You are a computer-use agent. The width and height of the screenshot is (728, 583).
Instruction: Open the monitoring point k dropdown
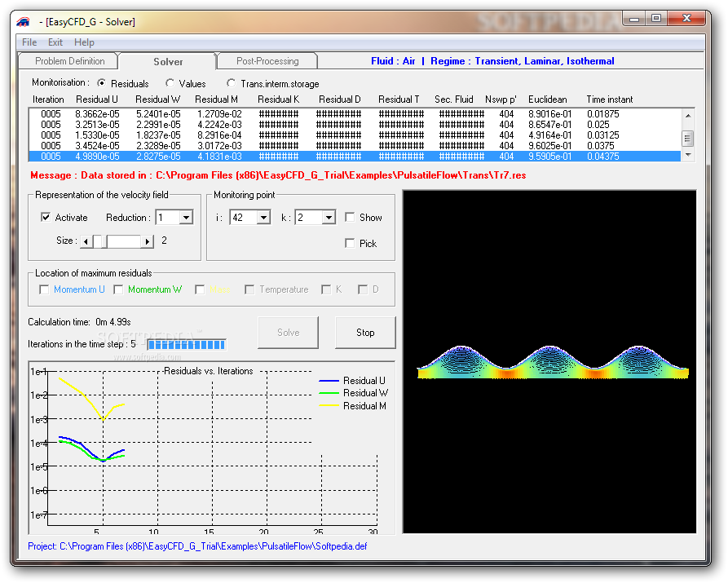click(x=329, y=217)
